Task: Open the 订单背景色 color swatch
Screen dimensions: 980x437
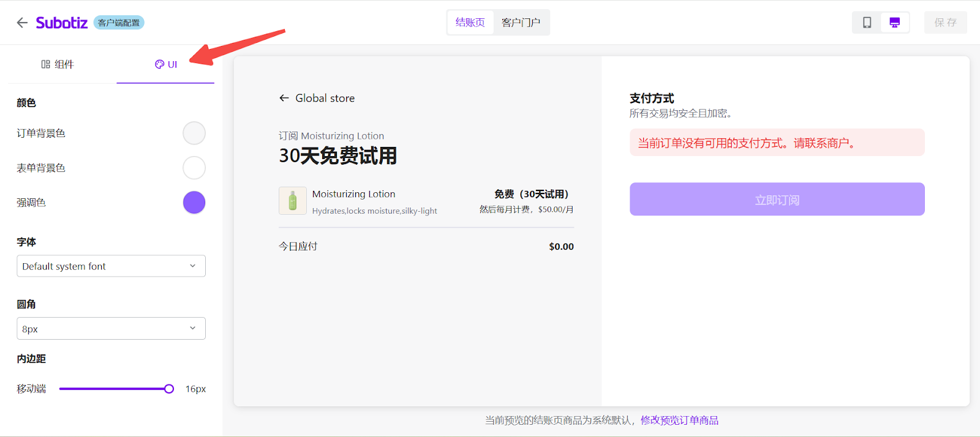Action: tap(194, 133)
